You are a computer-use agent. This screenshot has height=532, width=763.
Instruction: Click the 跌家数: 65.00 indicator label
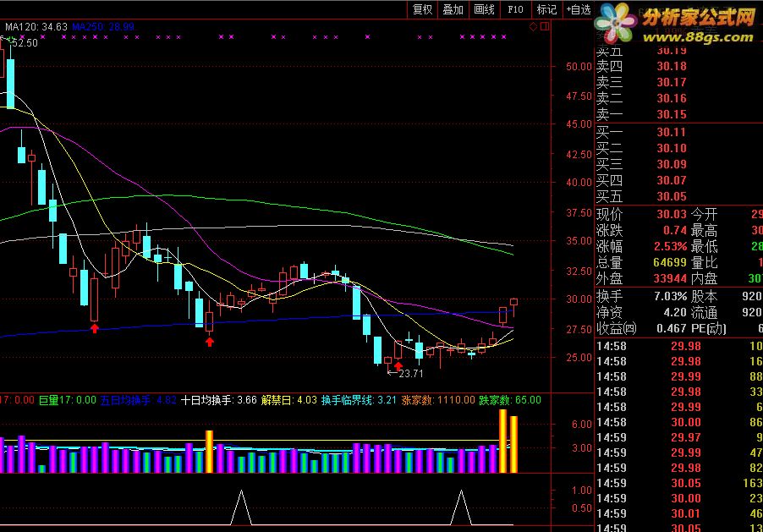[x=510, y=400]
